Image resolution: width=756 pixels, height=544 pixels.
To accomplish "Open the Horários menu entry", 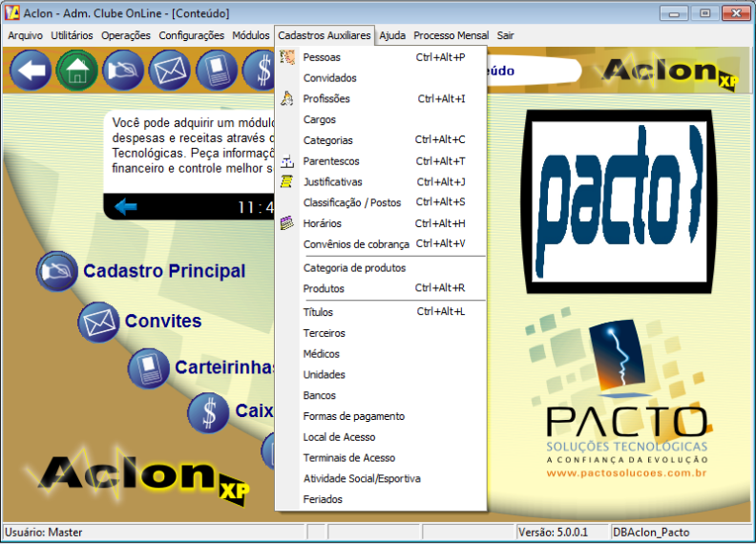I will (x=322, y=223).
